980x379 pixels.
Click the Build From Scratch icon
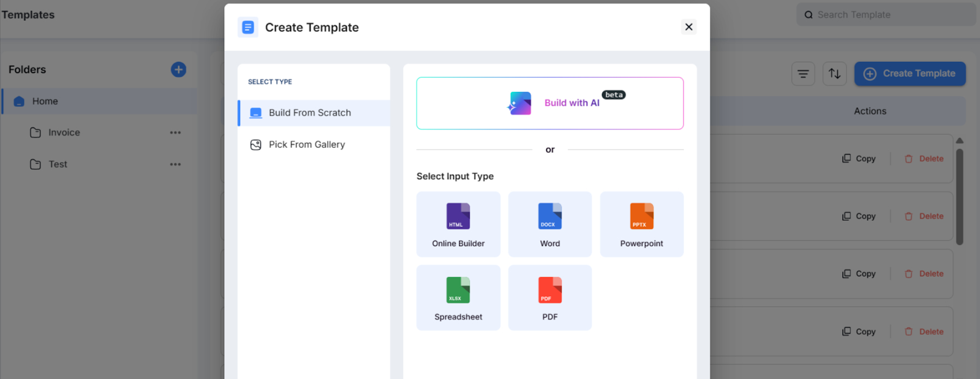click(x=256, y=113)
